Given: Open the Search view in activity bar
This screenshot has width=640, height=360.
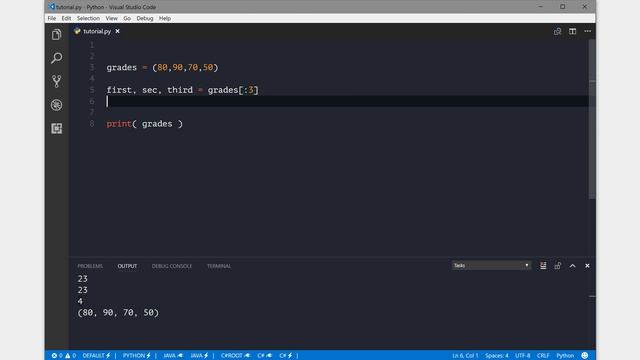Looking at the screenshot, I should (x=57, y=58).
